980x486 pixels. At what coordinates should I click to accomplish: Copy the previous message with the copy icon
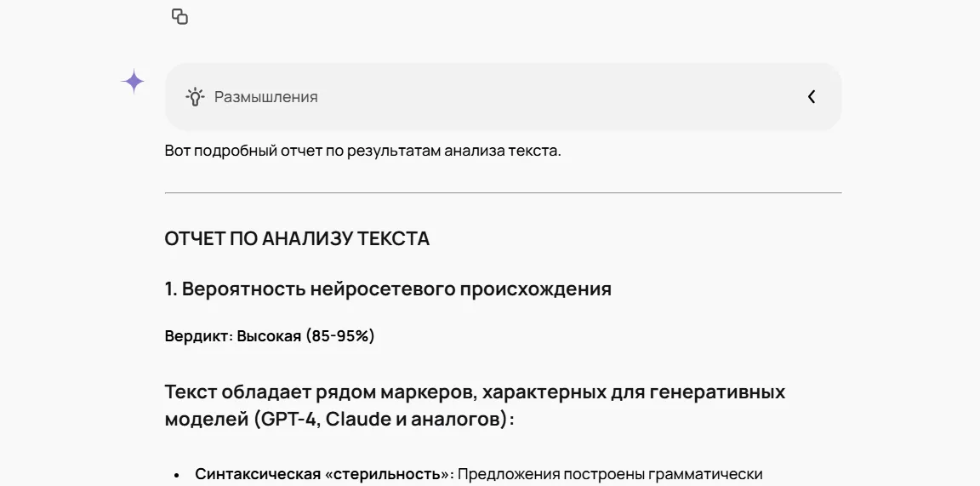pyautogui.click(x=180, y=17)
